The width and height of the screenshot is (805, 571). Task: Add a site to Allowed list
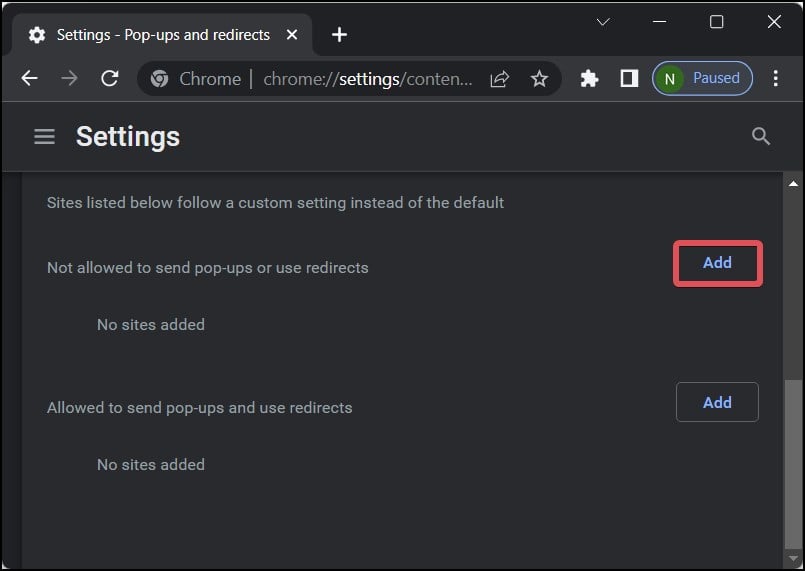coord(717,402)
